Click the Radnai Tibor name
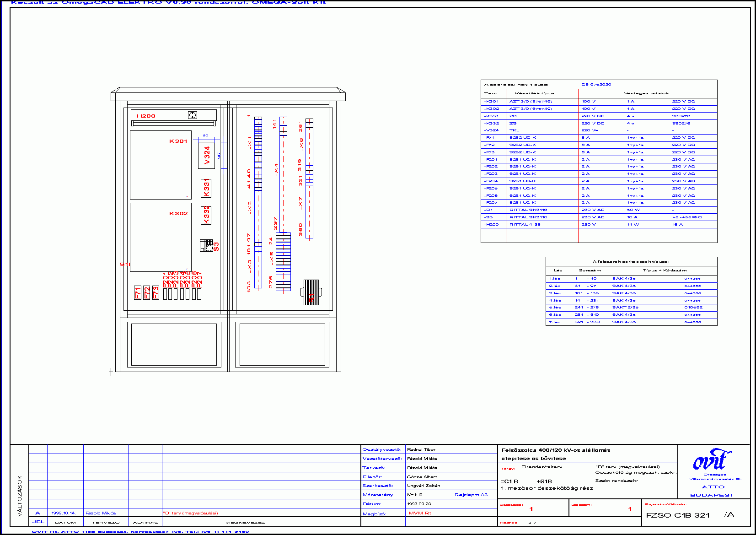 (421, 449)
